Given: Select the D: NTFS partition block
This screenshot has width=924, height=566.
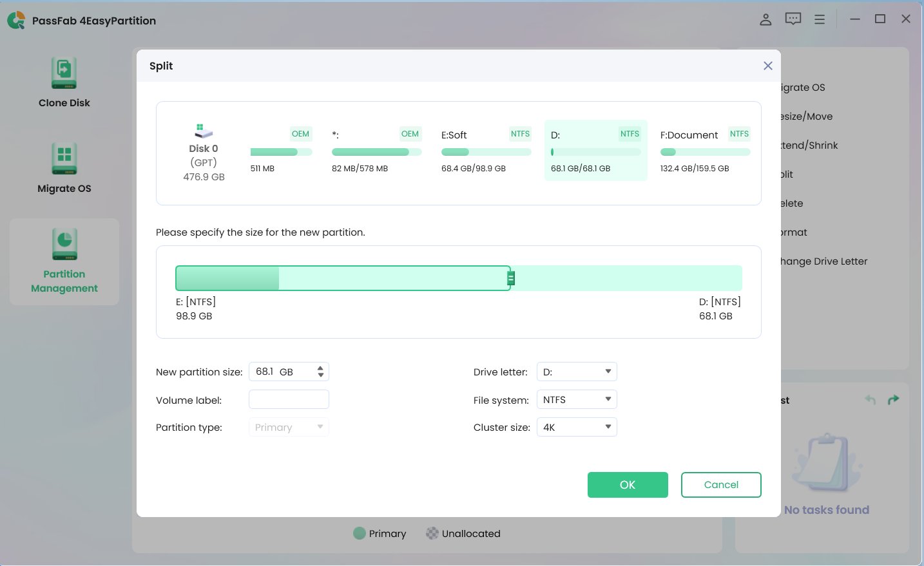Looking at the screenshot, I should pyautogui.click(x=595, y=151).
